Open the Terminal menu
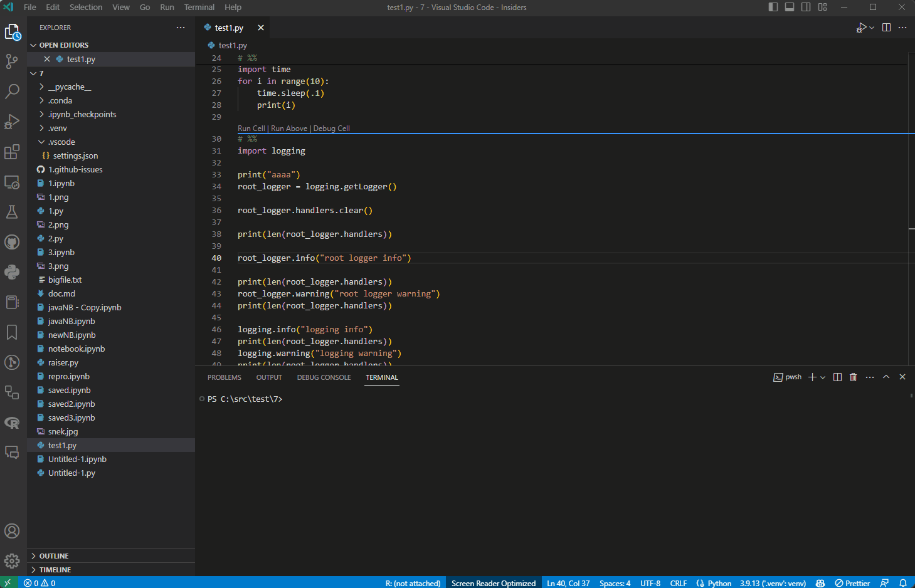The height and width of the screenshot is (588, 915). 199,8
